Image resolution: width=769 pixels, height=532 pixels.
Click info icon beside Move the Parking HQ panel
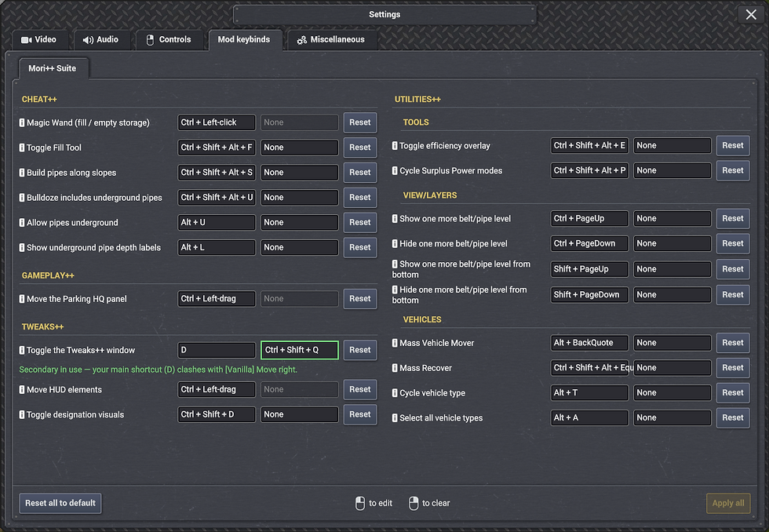coord(22,299)
